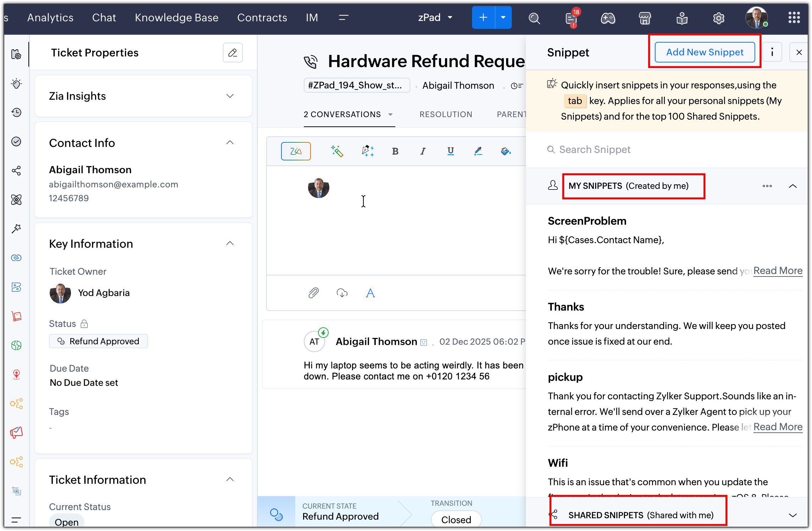Expand the Shared Snippets section
This screenshot has height=531, width=812.
tap(792, 515)
